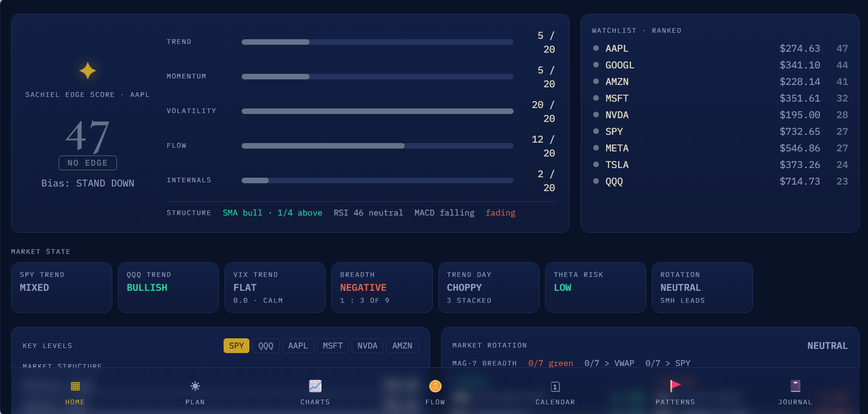Select the SPY key levels tab

[x=236, y=346]
